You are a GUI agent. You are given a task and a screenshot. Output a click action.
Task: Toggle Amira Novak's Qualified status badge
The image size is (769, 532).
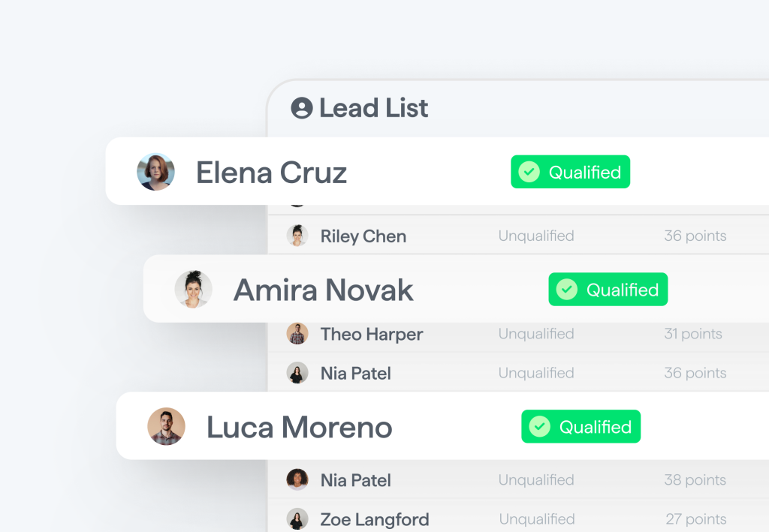click(x=608, y=289)
